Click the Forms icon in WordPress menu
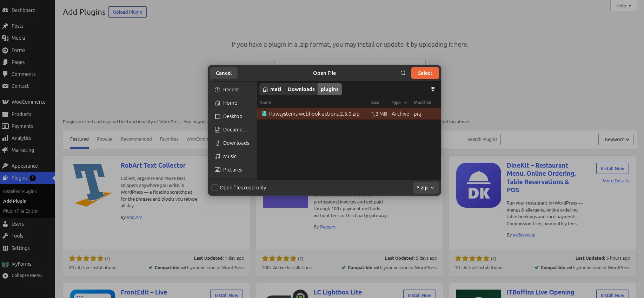This screenshot has height=298, width=644. (x=5, y=50)
